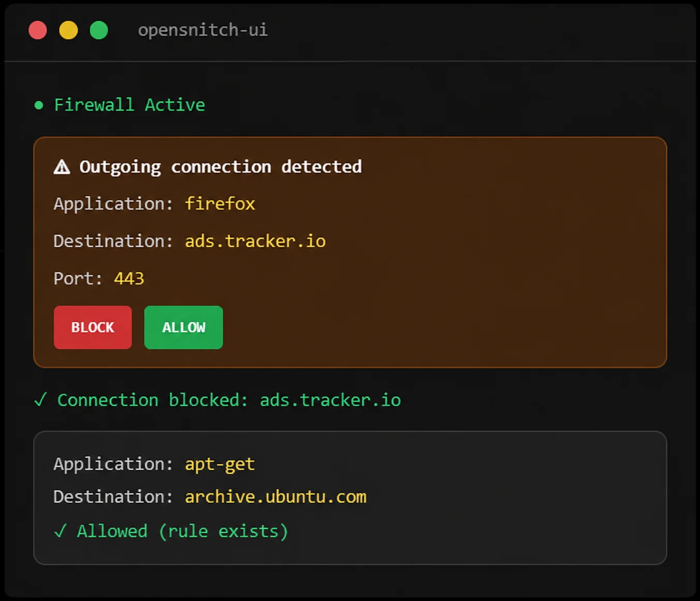Screen dimensions: 700x601
Task: Select the apt-get application value
Action: pyautogui.click(x=220, y=464)
